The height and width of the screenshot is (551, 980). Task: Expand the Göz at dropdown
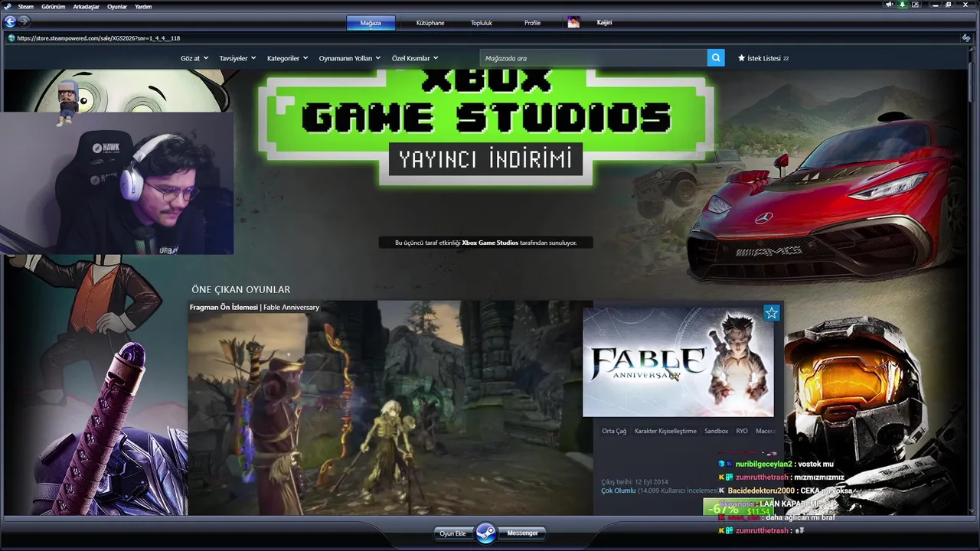tap(194, 58)
